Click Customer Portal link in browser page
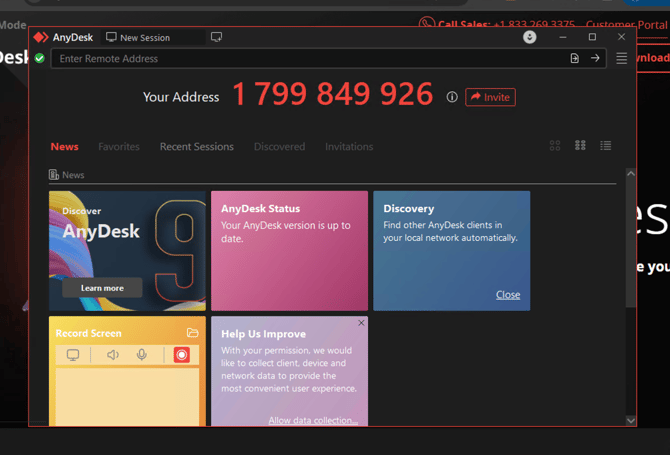 [x=626, y=24]
